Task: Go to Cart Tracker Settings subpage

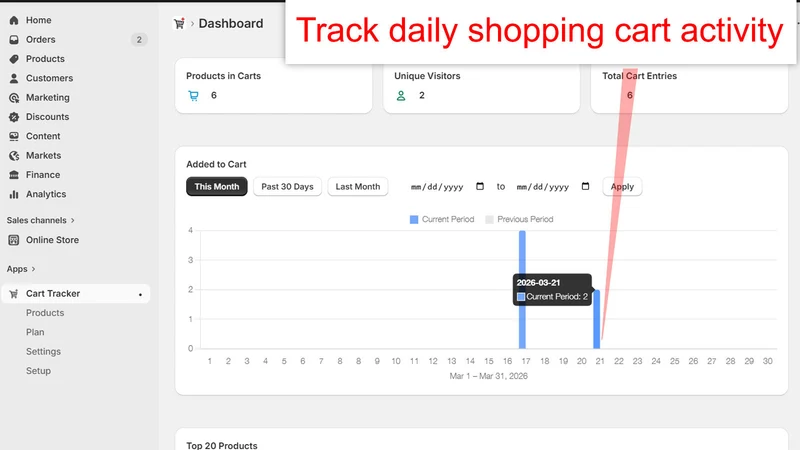Action: pos(43,352)
